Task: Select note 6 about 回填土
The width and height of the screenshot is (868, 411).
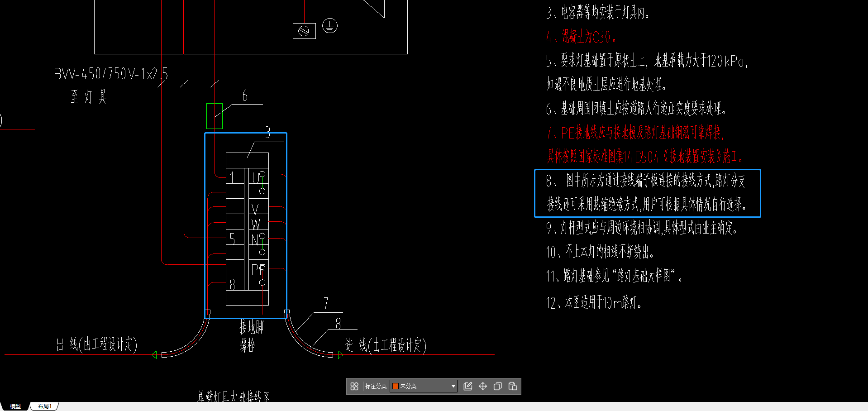Action: (x=636, y=109)
